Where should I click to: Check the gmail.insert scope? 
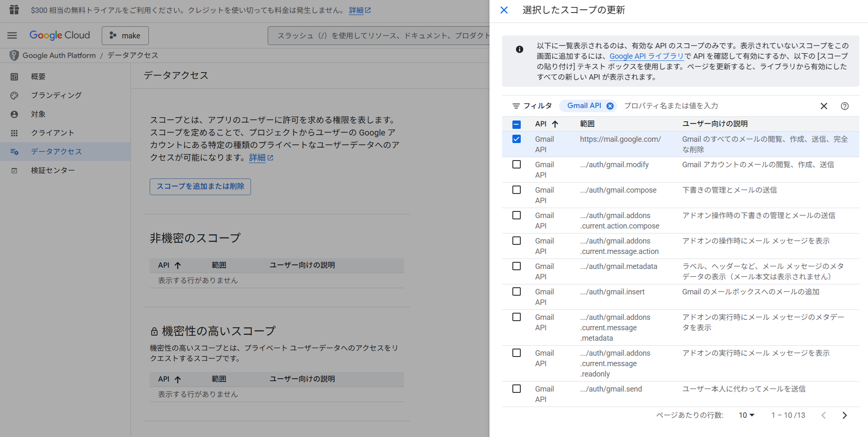517,292
